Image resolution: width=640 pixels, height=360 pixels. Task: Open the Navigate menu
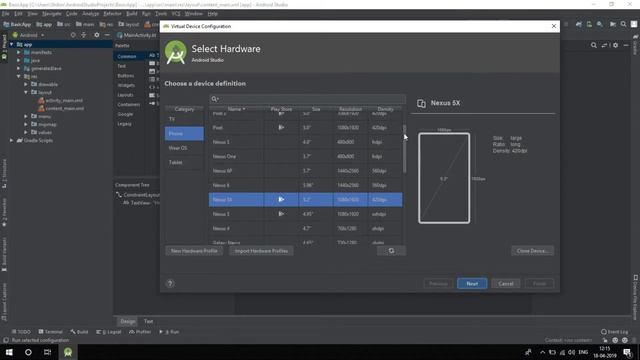tap(51, 13)
